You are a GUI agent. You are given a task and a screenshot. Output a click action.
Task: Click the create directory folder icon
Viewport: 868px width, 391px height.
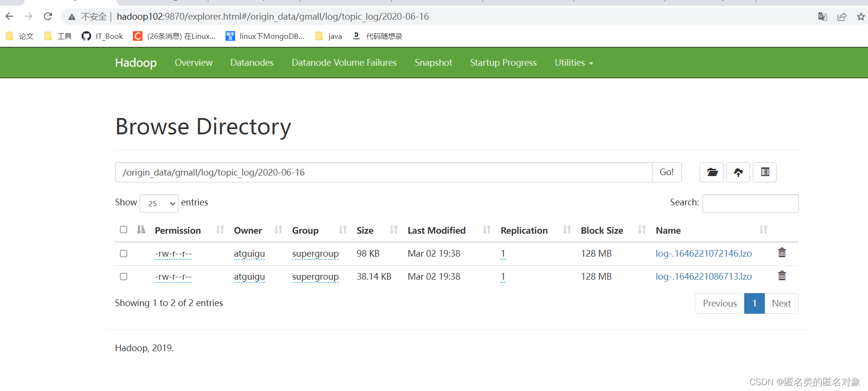tap(712, 172)
